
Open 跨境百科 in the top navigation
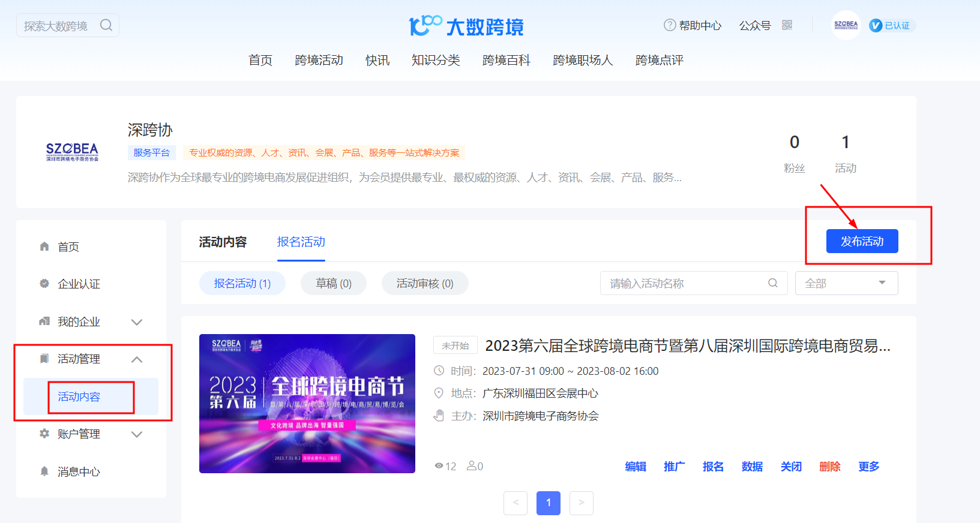click(x=507, y=60)
